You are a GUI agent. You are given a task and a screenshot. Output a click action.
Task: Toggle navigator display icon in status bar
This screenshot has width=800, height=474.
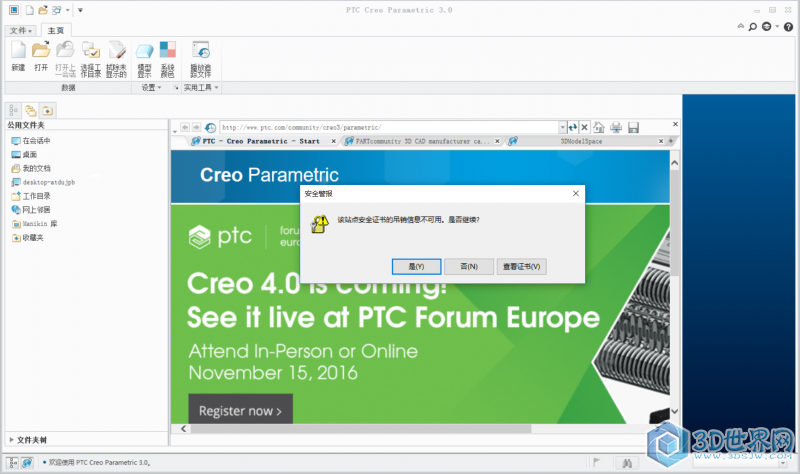(x=13, y=462)
